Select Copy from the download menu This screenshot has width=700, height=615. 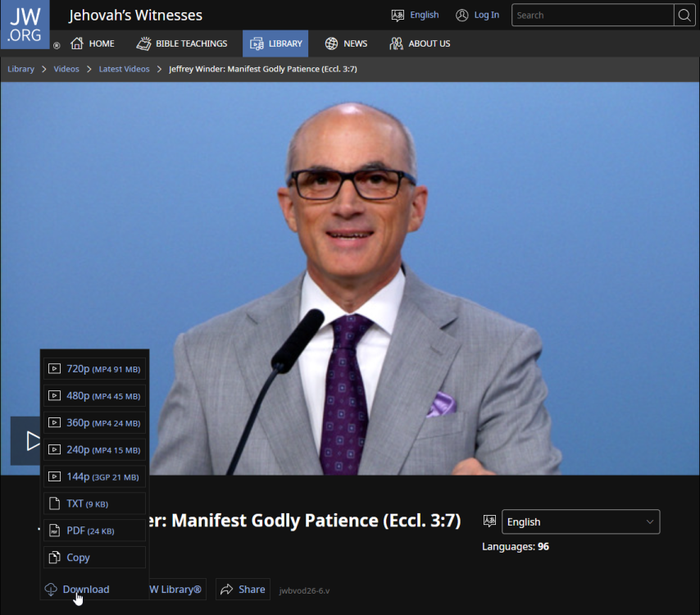(x=94, y=558)
